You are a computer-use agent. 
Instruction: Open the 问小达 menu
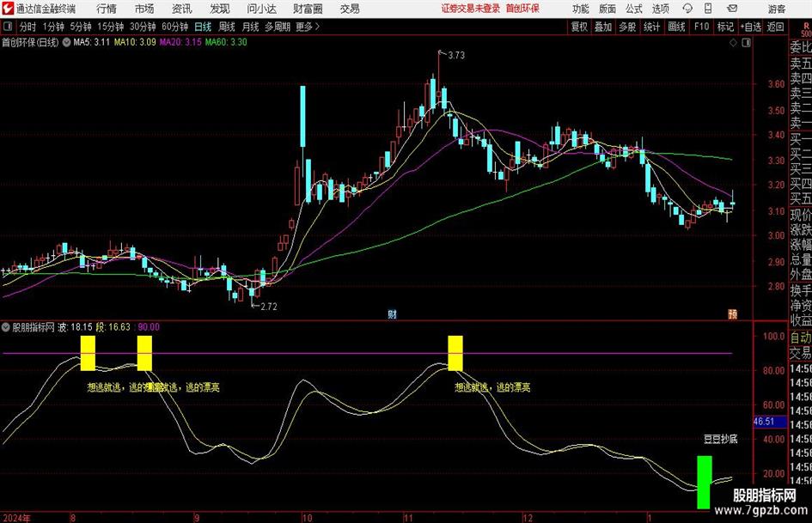pyautogui.click(x=261, y=9)
